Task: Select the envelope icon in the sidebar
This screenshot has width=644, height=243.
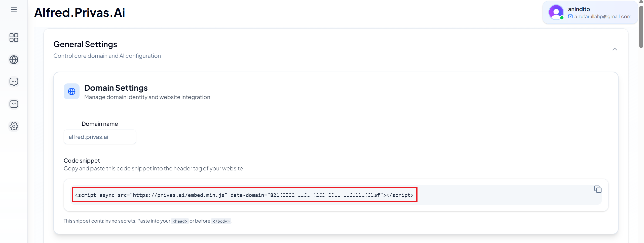Action: coord(14,104)
